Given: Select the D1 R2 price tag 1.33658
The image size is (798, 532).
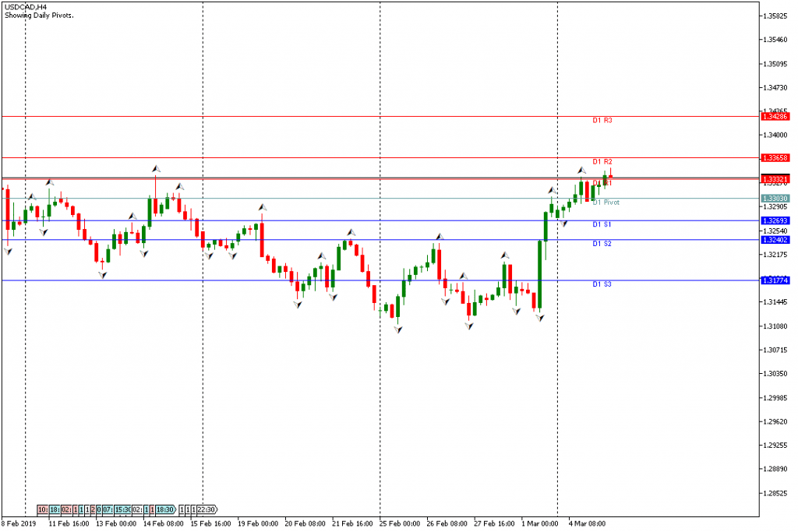Looking at the screenshot, I should click(x=776, y=157).
